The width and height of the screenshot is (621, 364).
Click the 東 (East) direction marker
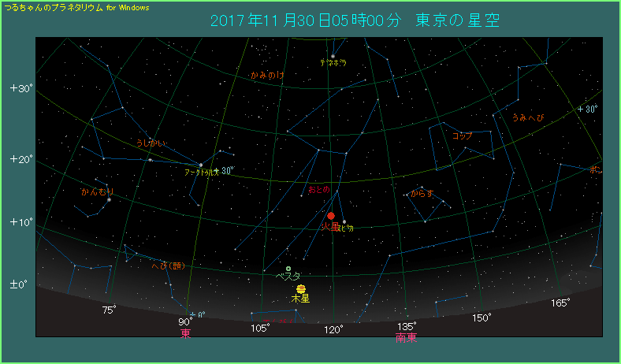(185, 334)
